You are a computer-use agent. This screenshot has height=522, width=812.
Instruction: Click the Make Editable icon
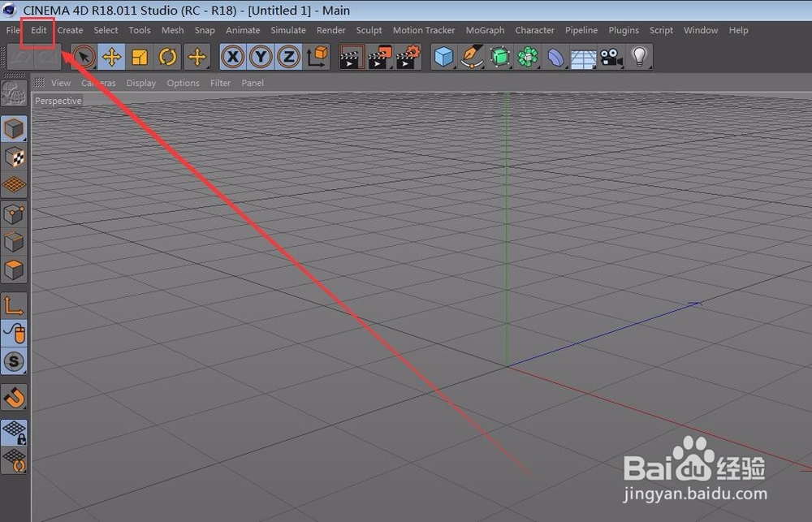[14, 93]
